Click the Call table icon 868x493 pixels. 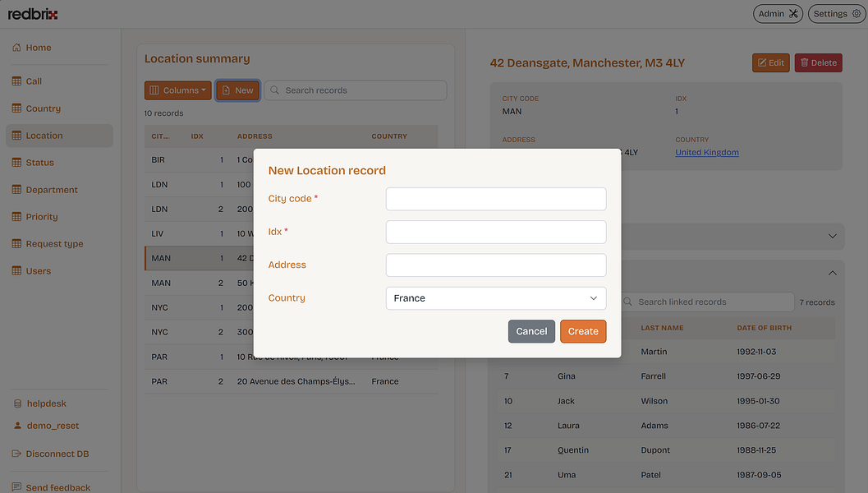point(16,81)
